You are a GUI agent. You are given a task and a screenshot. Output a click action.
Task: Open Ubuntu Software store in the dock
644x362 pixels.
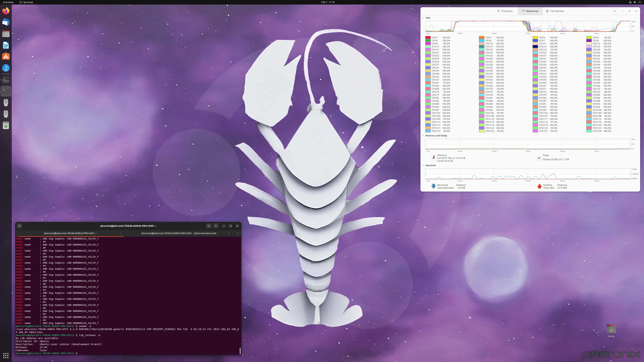[6, 56]
